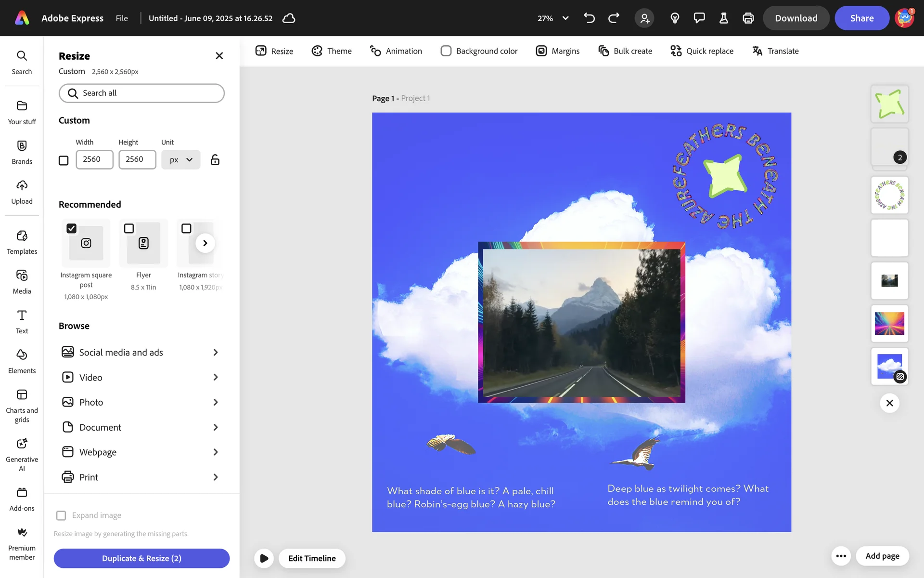Enable the Expand image checkbox
This screenshot has width=924, height=578.
point(61,515)
